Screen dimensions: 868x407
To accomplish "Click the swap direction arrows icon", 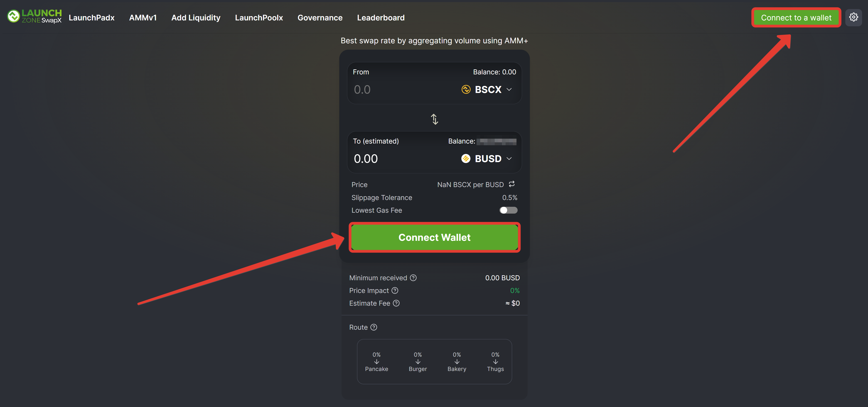I will tap(434, 119).
